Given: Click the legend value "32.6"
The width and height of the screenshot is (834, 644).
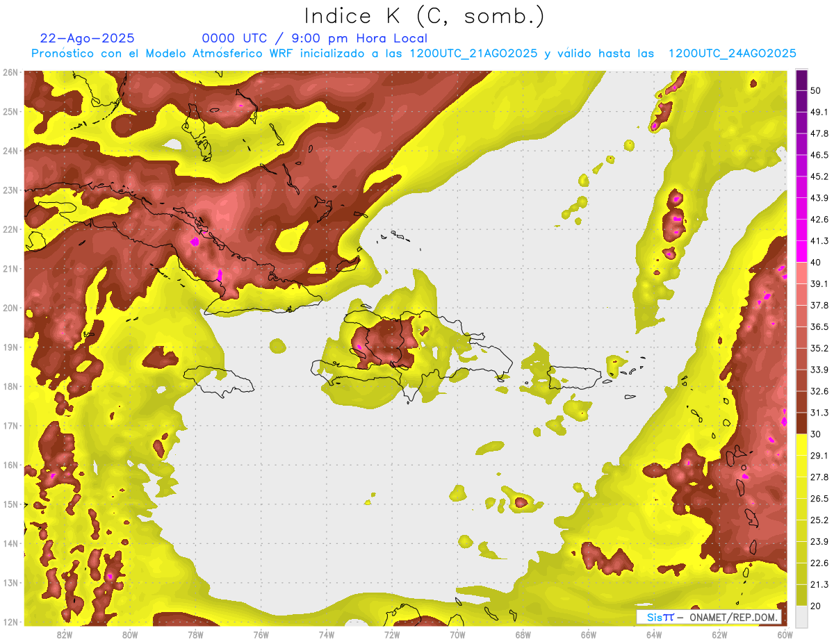Looking at the screenshot, I should tap(819, 391).
